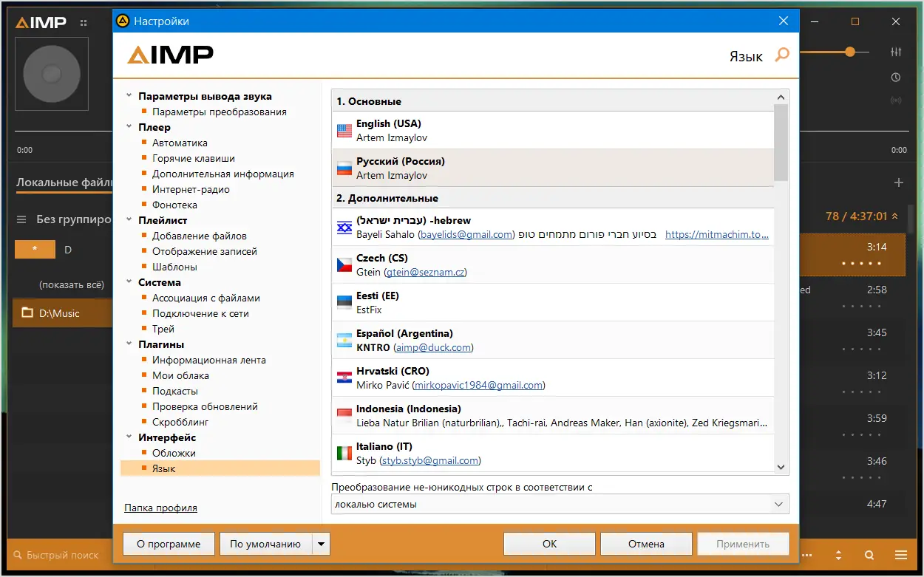Click the Argentina flag for Español
This screenshot has height=577, width=924.
(344, 341)
